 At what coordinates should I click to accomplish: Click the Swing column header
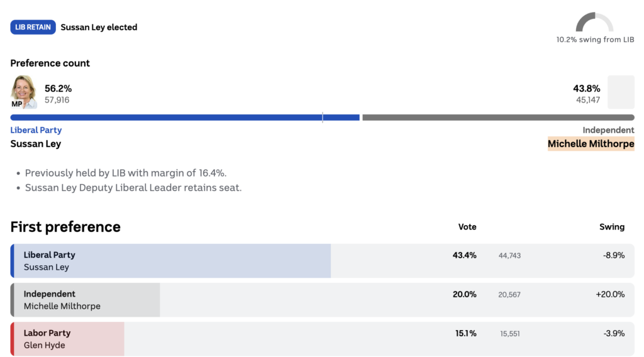pos(612,227)
